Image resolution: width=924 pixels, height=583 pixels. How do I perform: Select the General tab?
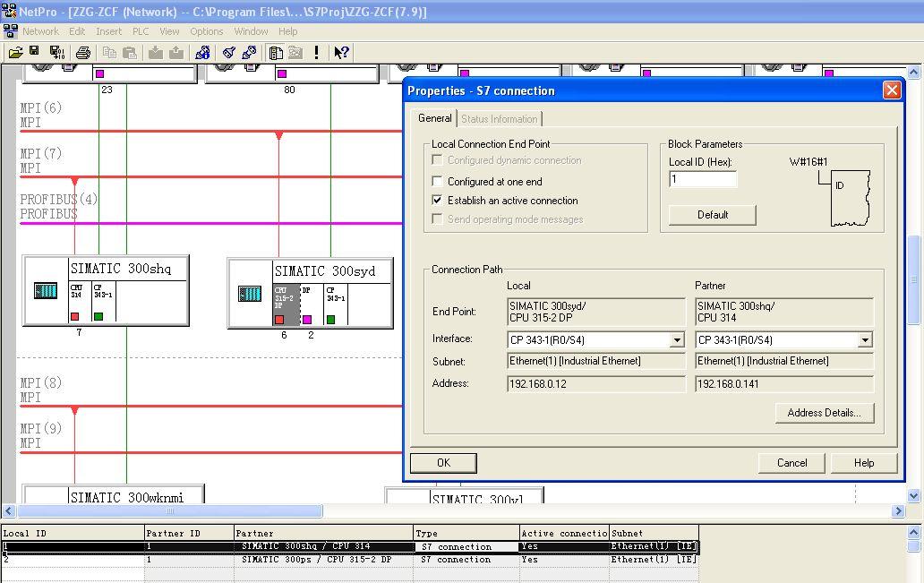(435, 118)
